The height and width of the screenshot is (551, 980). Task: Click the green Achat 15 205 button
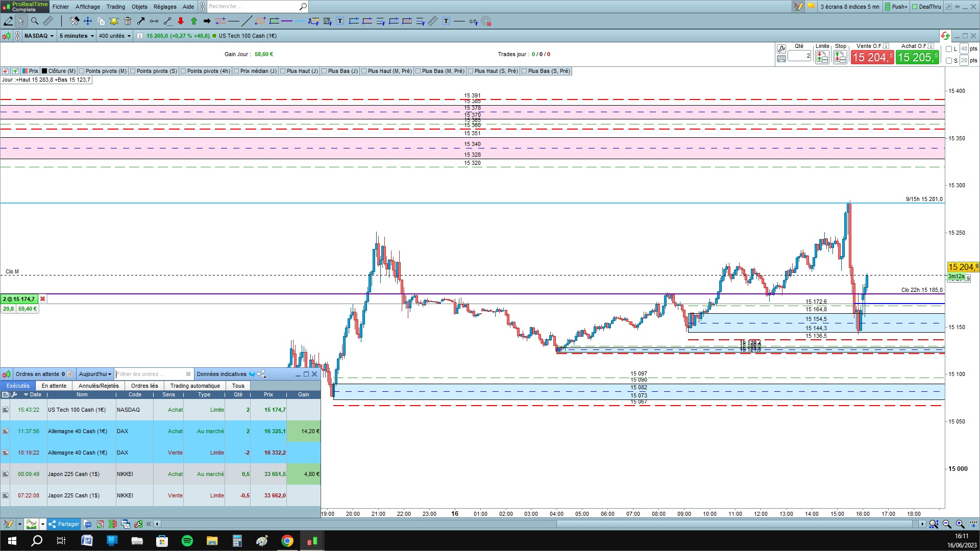(x=917, y=57)
